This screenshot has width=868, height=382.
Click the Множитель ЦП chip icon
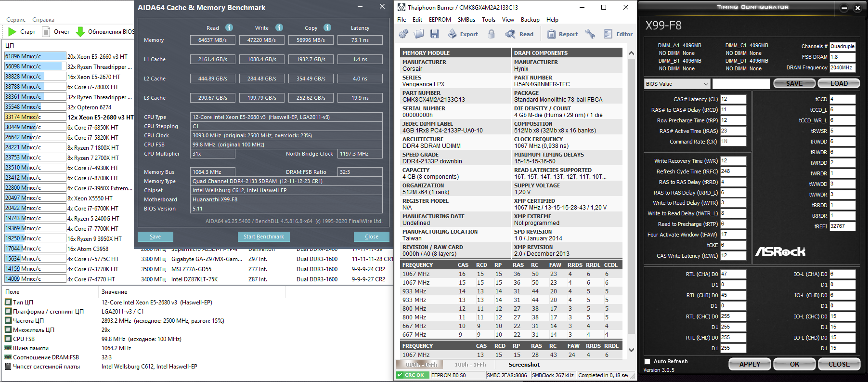click(8, 330)
